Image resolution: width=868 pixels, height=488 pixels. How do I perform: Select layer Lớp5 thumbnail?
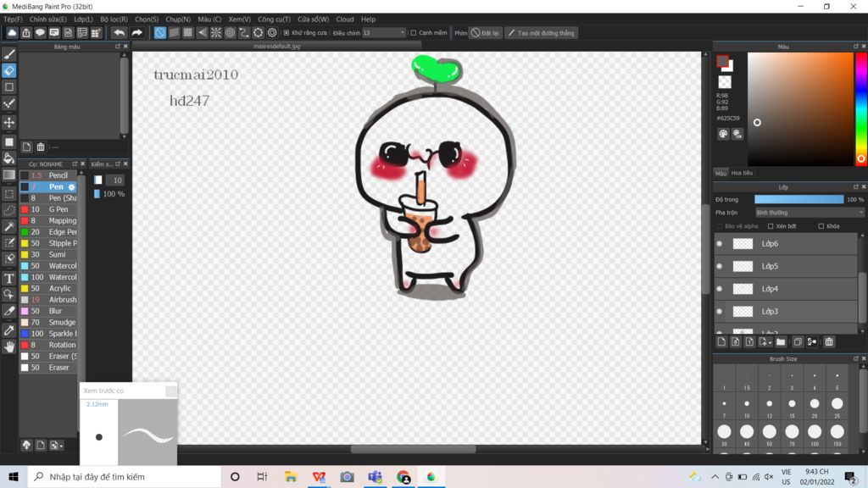(x=743, y=266)
